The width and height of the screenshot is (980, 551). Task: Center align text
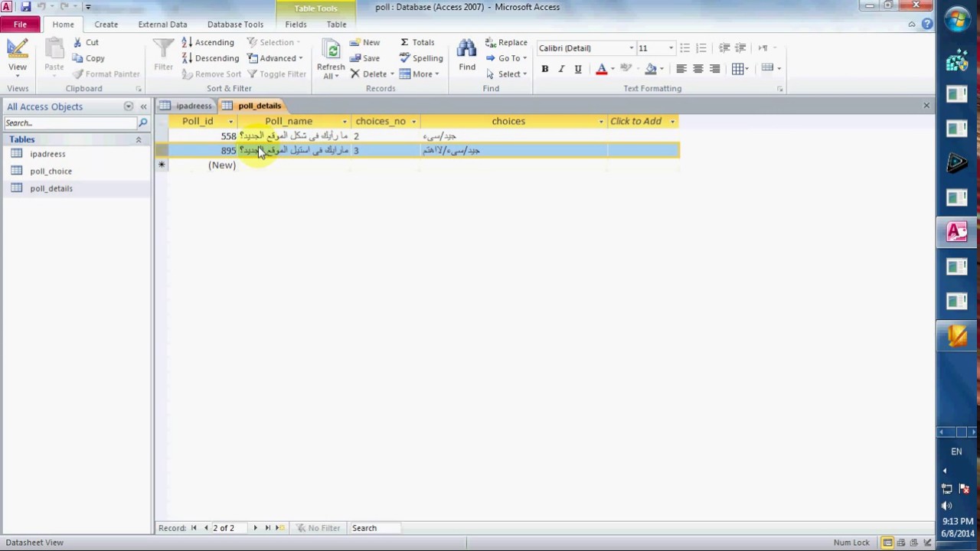click(697, 69)
